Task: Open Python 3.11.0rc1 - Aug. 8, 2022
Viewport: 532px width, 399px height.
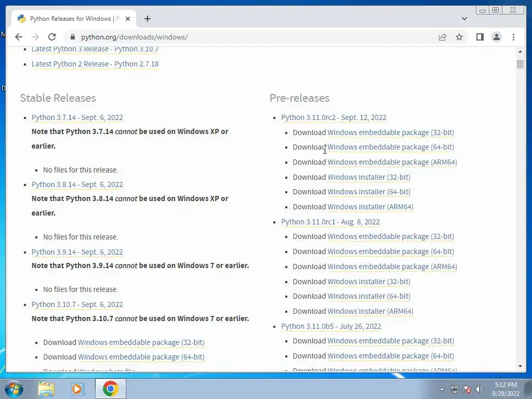Action: [x=330, y=222]
